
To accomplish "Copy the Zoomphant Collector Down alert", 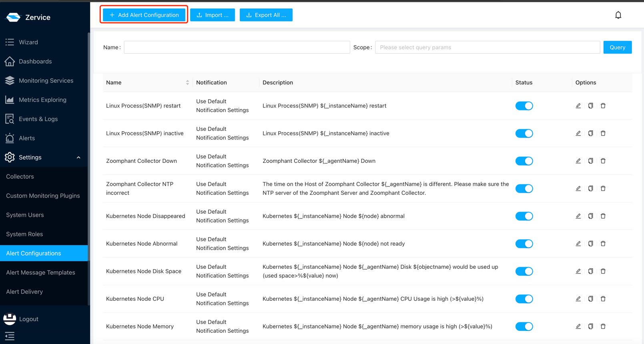I will 590,161.
